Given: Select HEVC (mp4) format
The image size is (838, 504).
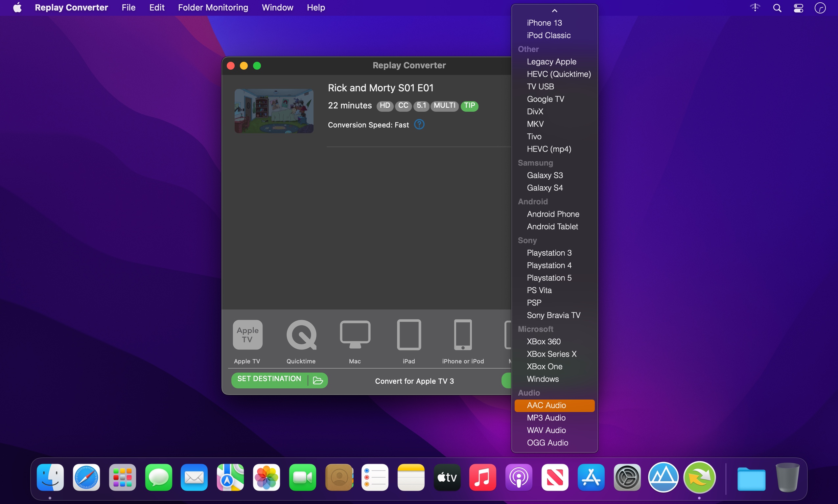Looking at the screenshot, I should 554,149.
